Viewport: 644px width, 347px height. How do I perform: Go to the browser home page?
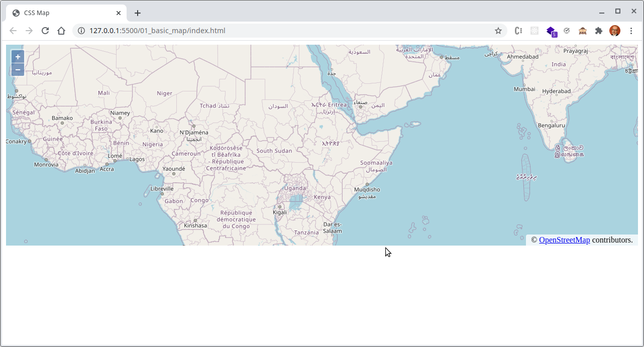(61, 31)
